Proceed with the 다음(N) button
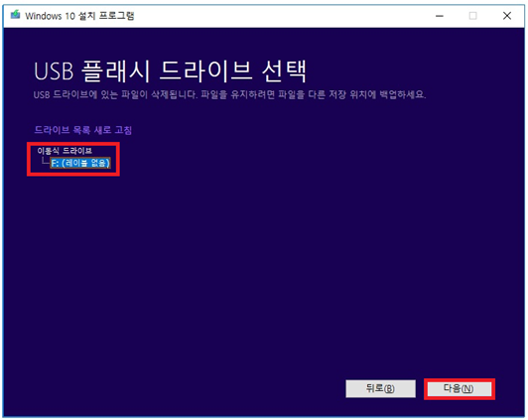The height and width of the screenshot is (420, 528). [459, 389]
